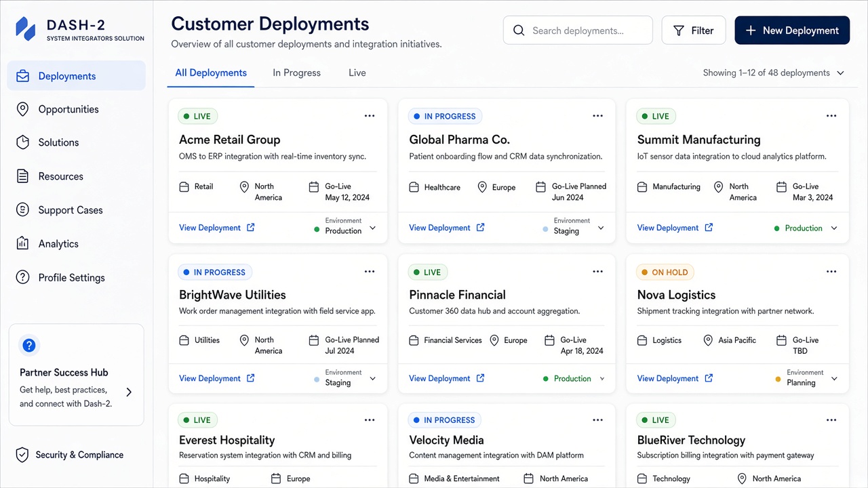868x488 pixels.
Task: Open View Deployment link for Nova Logistics
Action: (x=675, y=378)
